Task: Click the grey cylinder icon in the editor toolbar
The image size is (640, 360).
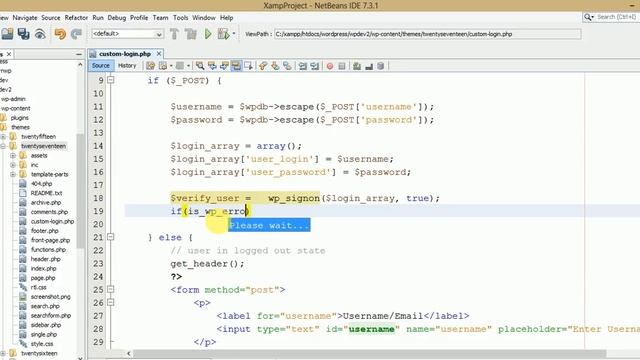Action: click(x=380, y=66)
